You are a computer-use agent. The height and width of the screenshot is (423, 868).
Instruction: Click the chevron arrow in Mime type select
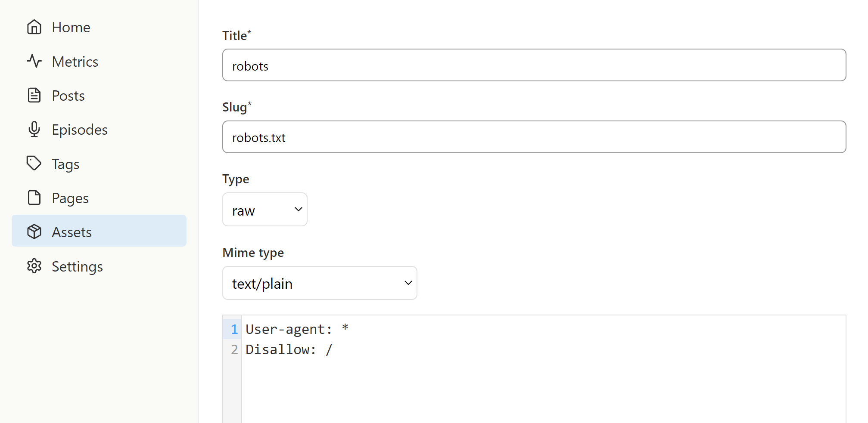[408, 283]
